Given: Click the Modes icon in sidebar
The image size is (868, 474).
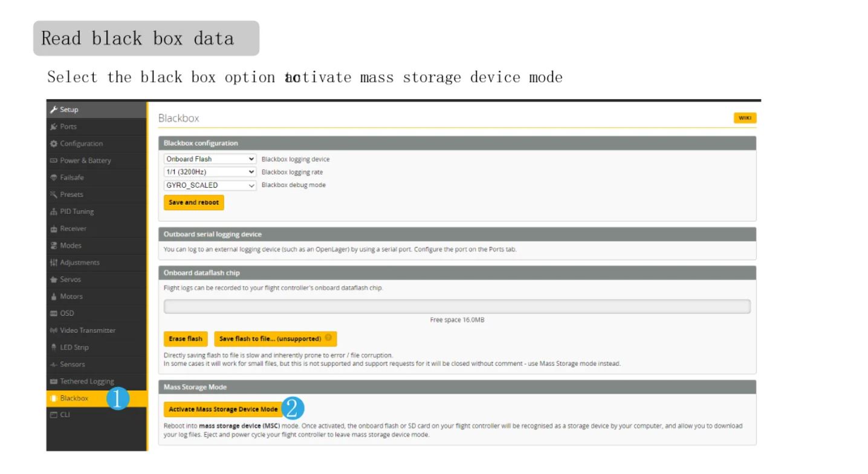Looking at the screenshot, I should (x=53, y=245).
